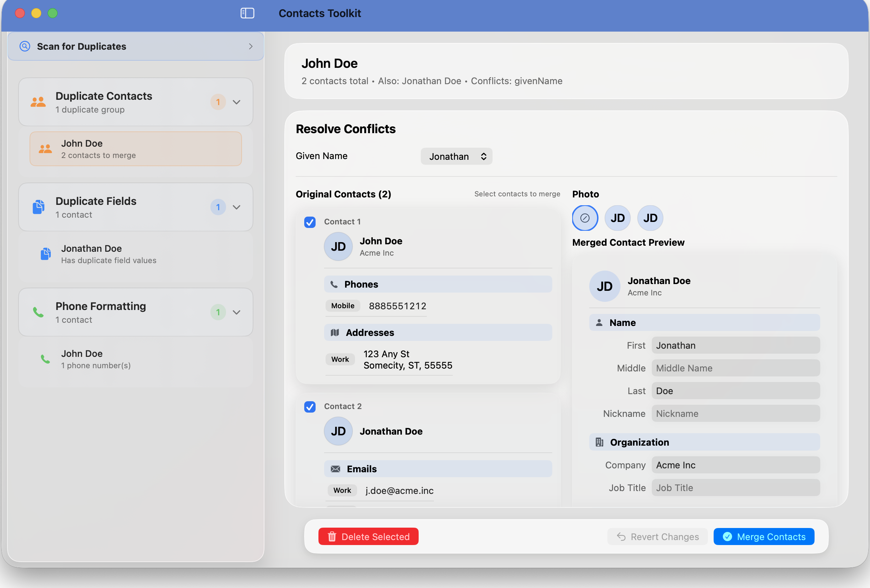
Task: Collapse the Duplicate Contacts section
Action: click(x=237, y=102)
